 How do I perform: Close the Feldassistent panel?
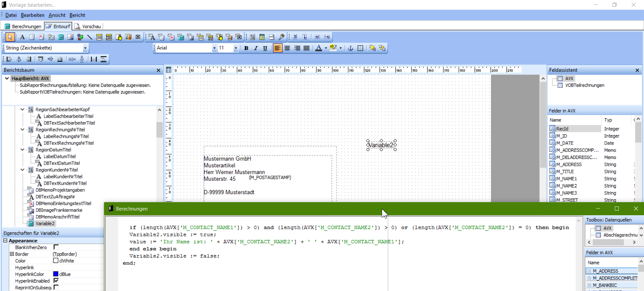pyautogui.click(x=637, y=70)
